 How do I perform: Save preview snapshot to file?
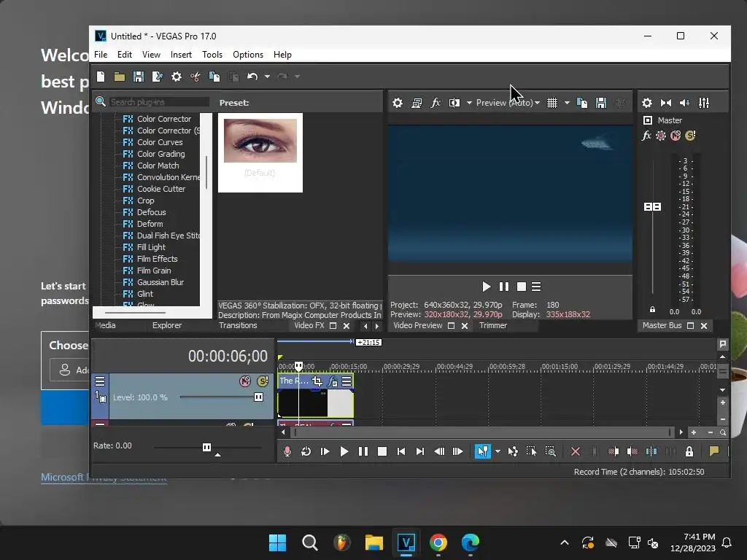coord(601,103)
